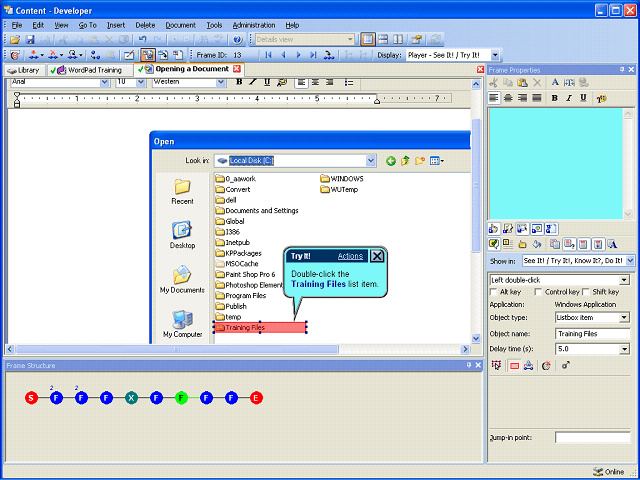
Task: Toggle Bold in Frame Properties toolbar
Action: click(x=554, y=98)
